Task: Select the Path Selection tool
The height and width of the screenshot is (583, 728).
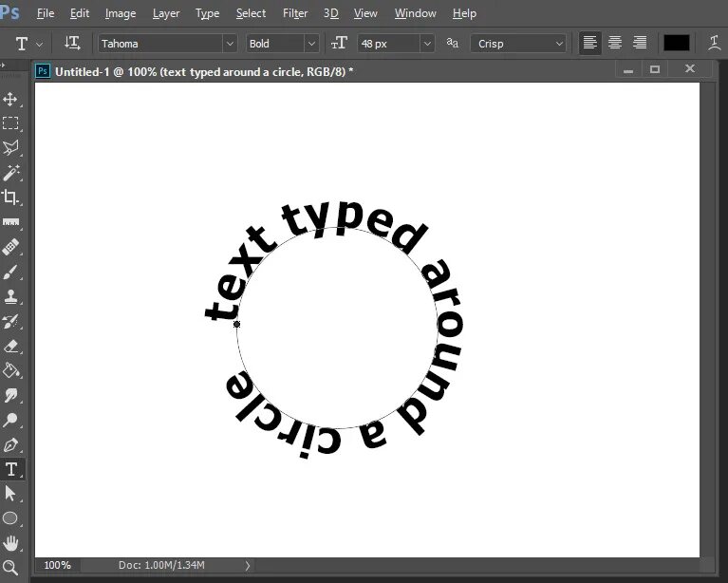Action: click(x=10, y=494)
